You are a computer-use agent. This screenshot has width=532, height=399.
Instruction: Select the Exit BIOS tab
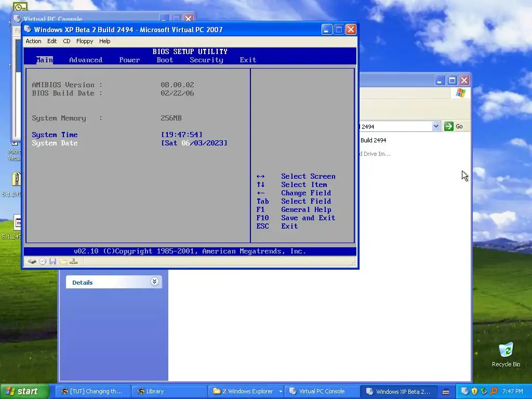[x=248, y=60]
